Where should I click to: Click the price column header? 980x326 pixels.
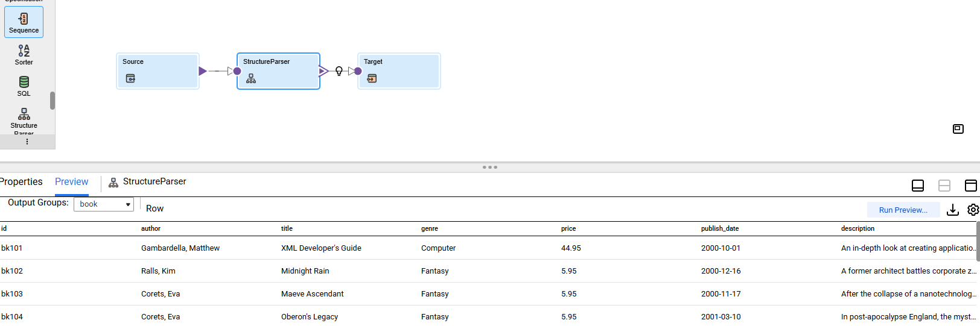(x=568, y=228)
